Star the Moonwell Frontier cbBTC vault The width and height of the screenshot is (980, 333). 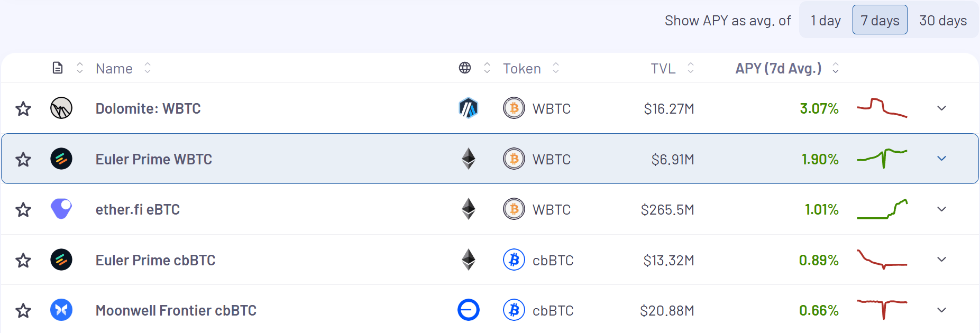(x=23, y=310)
